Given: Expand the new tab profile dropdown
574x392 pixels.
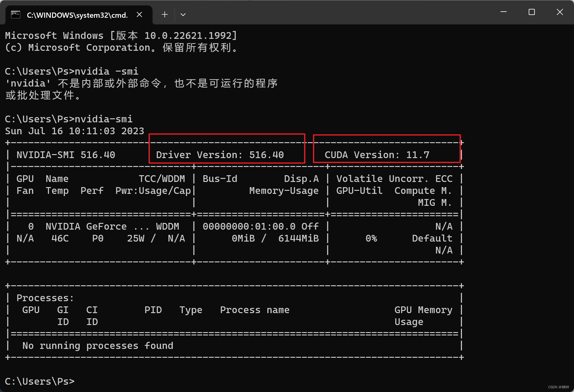Looking at the screenshot, I should 183,15.
